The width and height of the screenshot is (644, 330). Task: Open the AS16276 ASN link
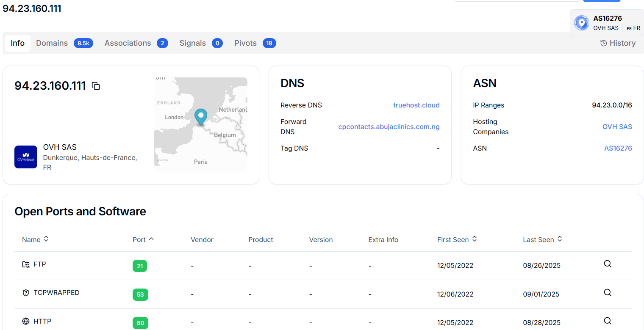click(x=618, y=148)
